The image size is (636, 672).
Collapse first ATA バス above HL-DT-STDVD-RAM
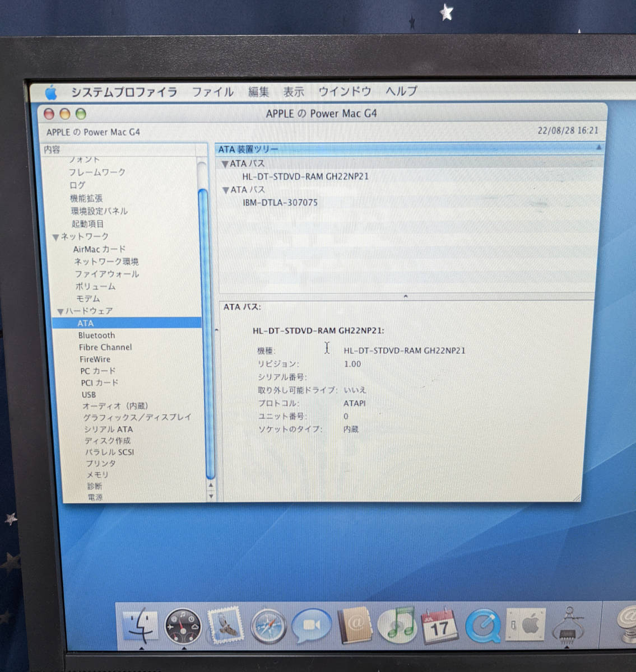click(x=225, y=164)
